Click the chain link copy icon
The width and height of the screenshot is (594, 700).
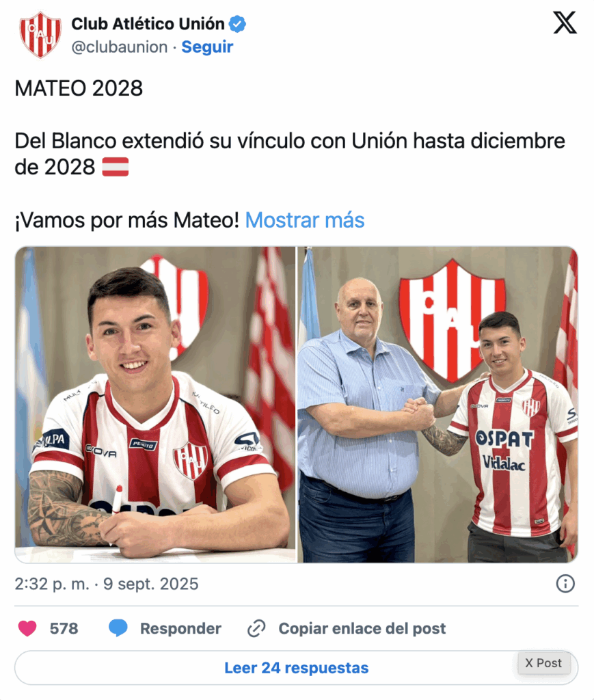click(x=256, y=628)
